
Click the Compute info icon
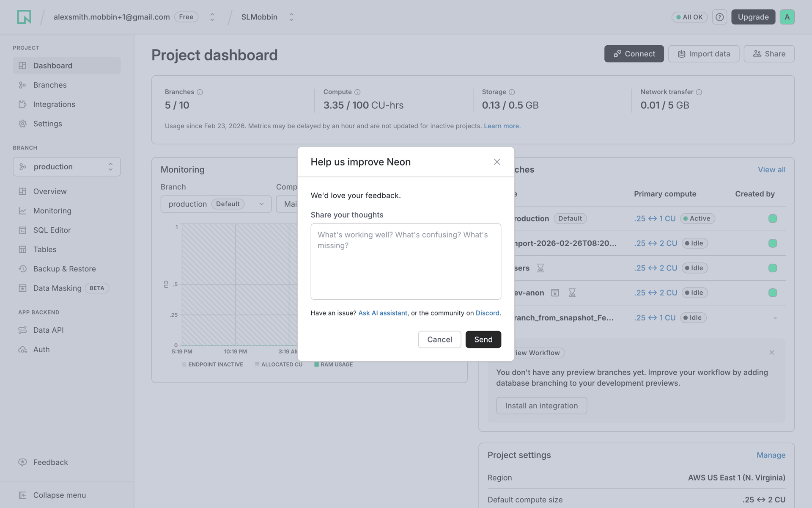(357, 92)
